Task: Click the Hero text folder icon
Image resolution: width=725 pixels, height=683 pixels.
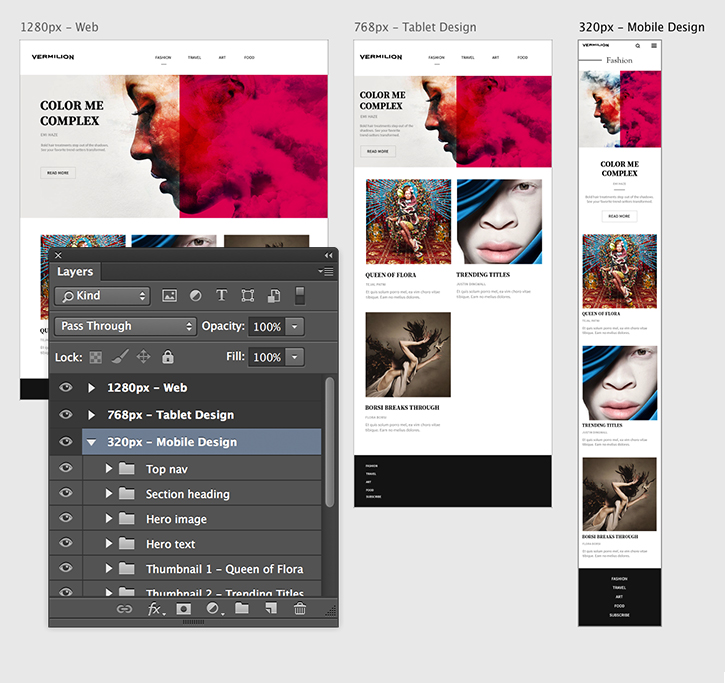Action: pos(127,544)
